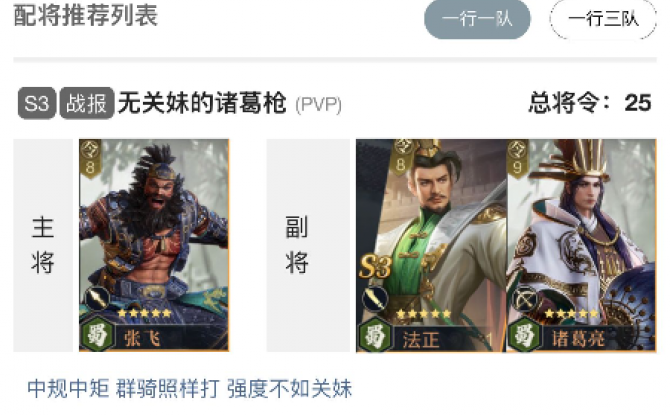Click the 蜀 faction badge on 诸葛亮
670x415 pixels.
524,336
